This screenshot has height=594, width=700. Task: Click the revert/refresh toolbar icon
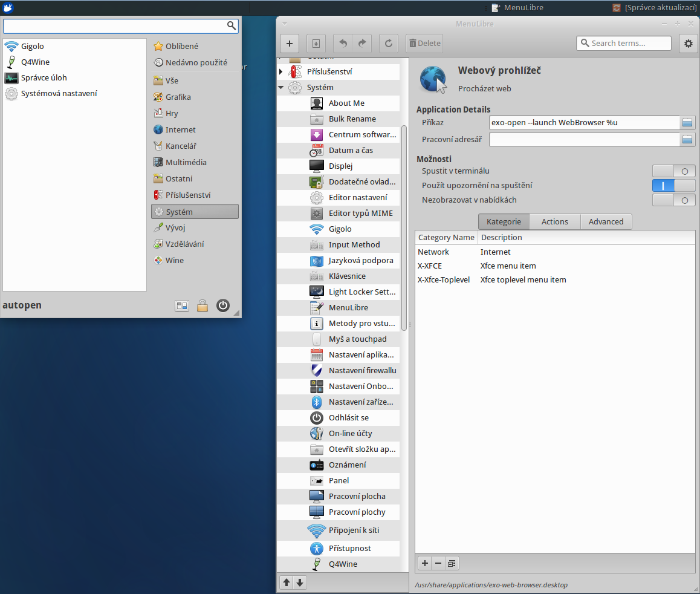[389, 44]
